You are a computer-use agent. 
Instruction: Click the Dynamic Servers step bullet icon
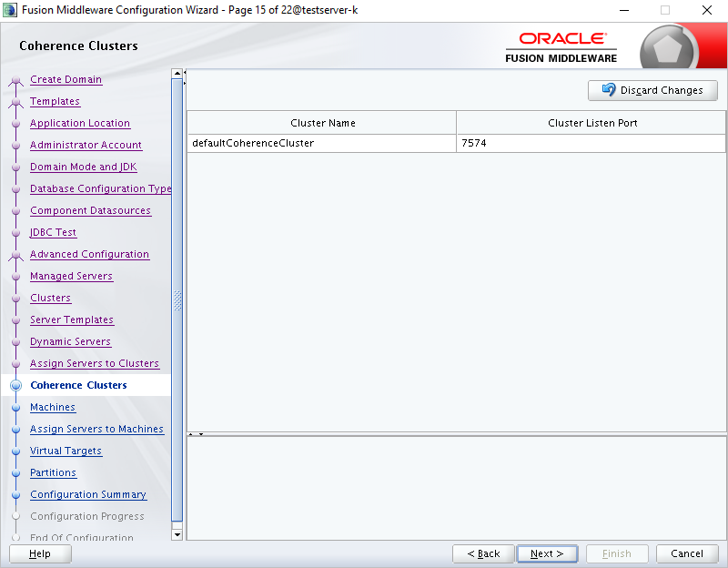click(x=15, y=342)
